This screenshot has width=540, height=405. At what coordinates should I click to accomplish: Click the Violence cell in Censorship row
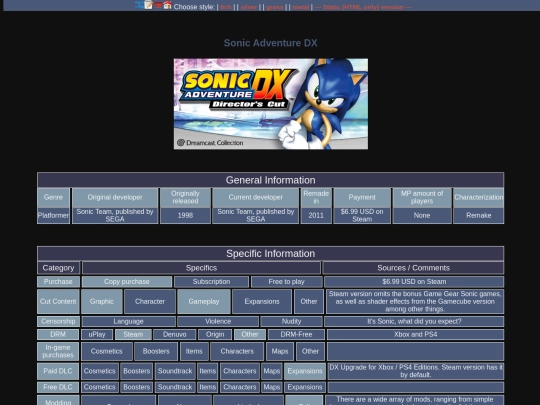pos(218,321)
